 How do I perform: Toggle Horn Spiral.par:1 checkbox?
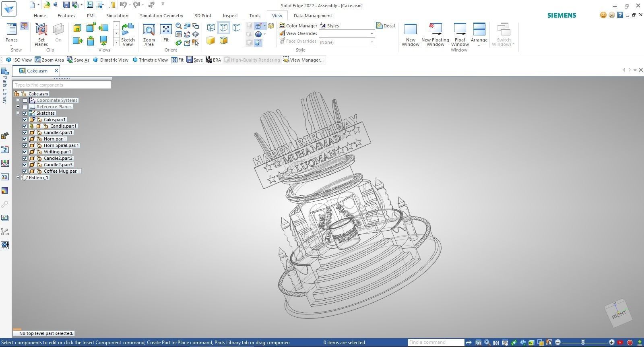tap(25, 145)
